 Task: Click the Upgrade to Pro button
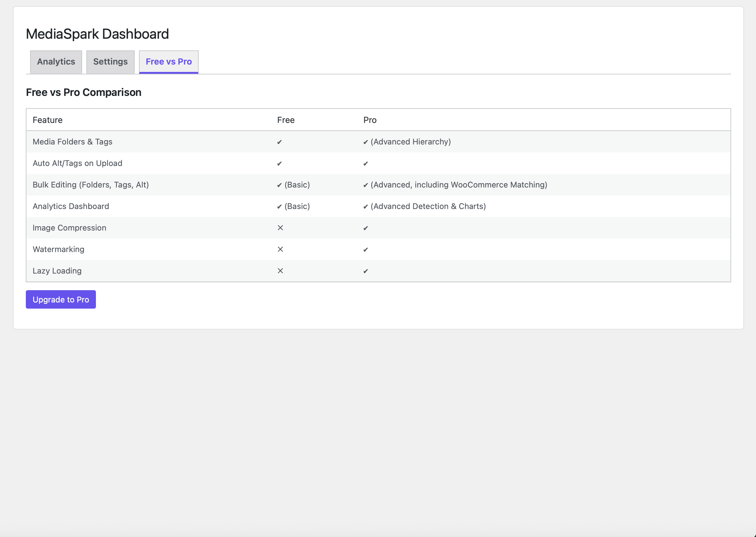coord(61,300)
